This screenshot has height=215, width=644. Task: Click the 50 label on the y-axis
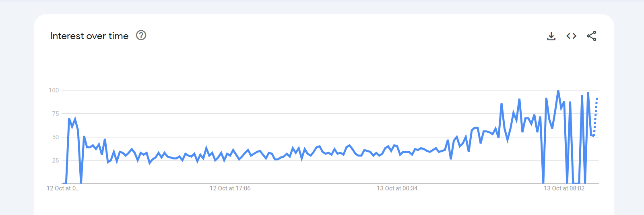(56, 137)
